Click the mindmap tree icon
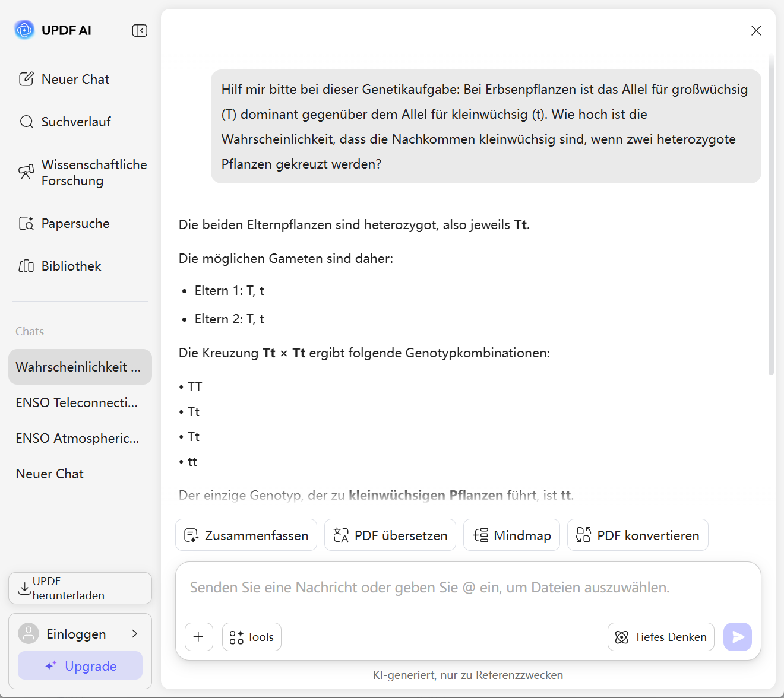784x698 pixels. (480, 535)
